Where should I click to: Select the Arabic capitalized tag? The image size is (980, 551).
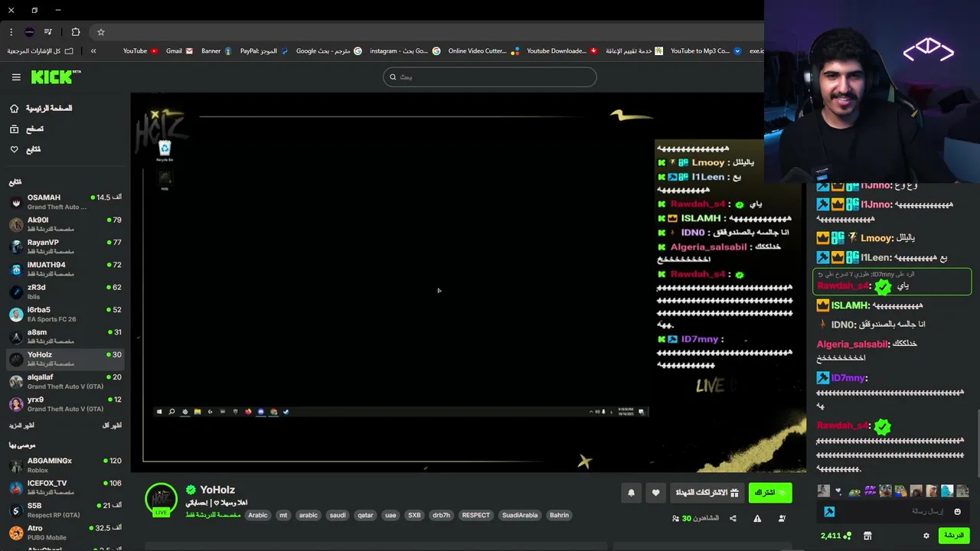(x=258, y=515)
